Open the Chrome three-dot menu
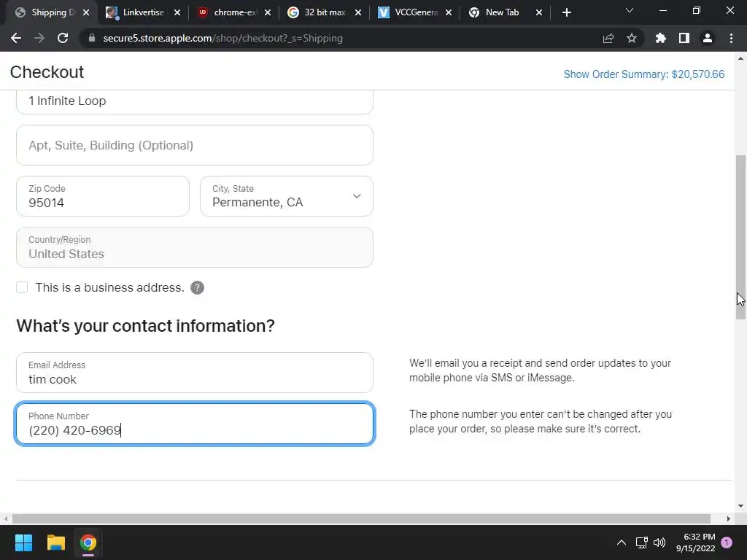This screenshot has width=747, height=560. click(731, 38)
